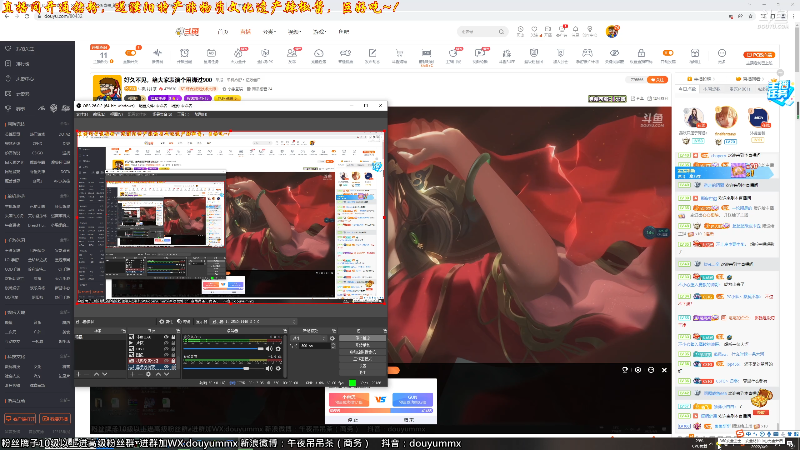Select the orange-highlighted tab in Douyu navigation
Screen dimensions: 800x450
click(x=245, y=32)
